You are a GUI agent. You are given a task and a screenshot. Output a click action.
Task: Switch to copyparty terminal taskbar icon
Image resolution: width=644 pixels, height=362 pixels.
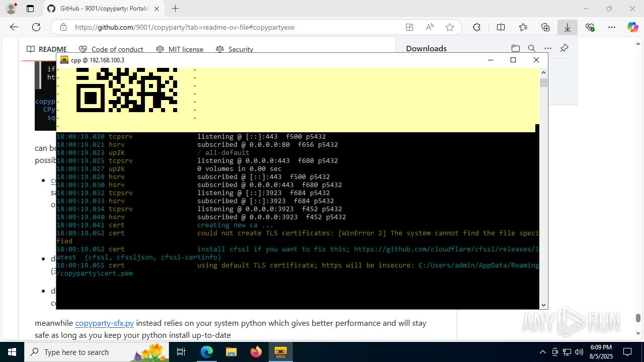click(x=280, y=352)
